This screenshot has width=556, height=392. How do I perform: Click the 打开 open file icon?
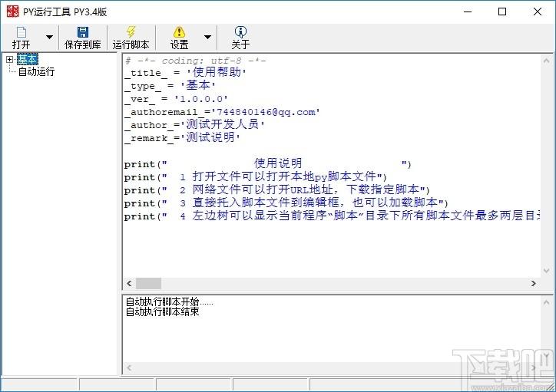click(x=22, y=32)
